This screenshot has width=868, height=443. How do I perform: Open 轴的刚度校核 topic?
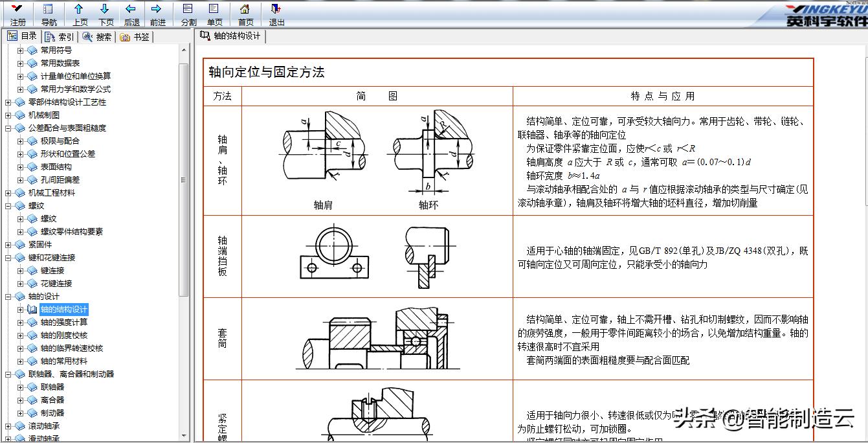pyautogui.click(x=64, y=335)
